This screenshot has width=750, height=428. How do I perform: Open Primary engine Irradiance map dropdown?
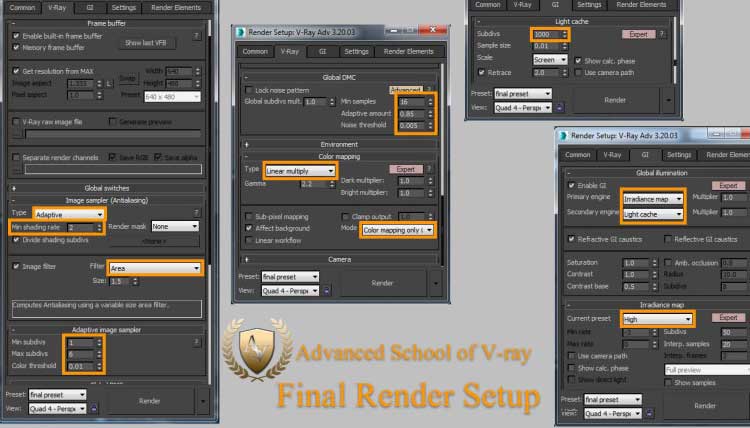click(x=653, y=199)
